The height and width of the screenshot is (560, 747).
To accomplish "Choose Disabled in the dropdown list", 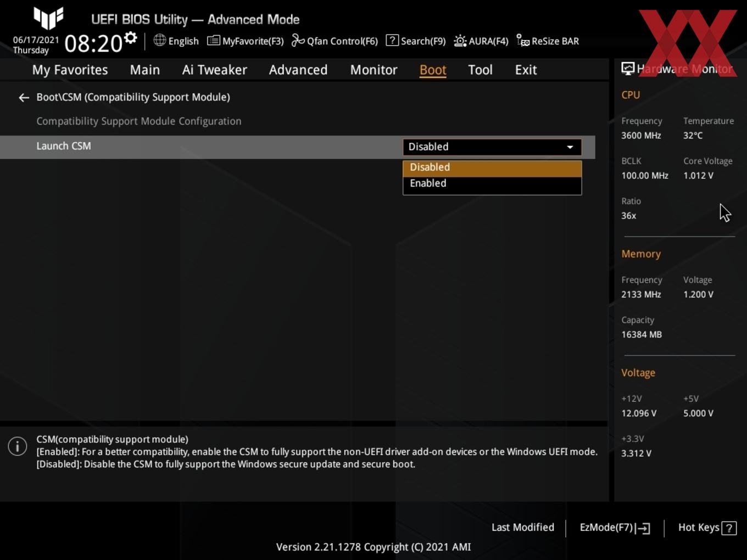I will coord(492,167).
